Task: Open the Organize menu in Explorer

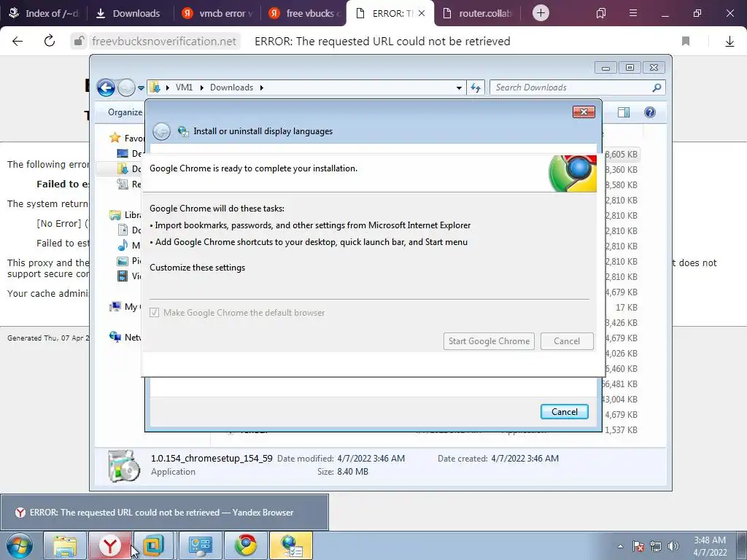Action: 125,112
